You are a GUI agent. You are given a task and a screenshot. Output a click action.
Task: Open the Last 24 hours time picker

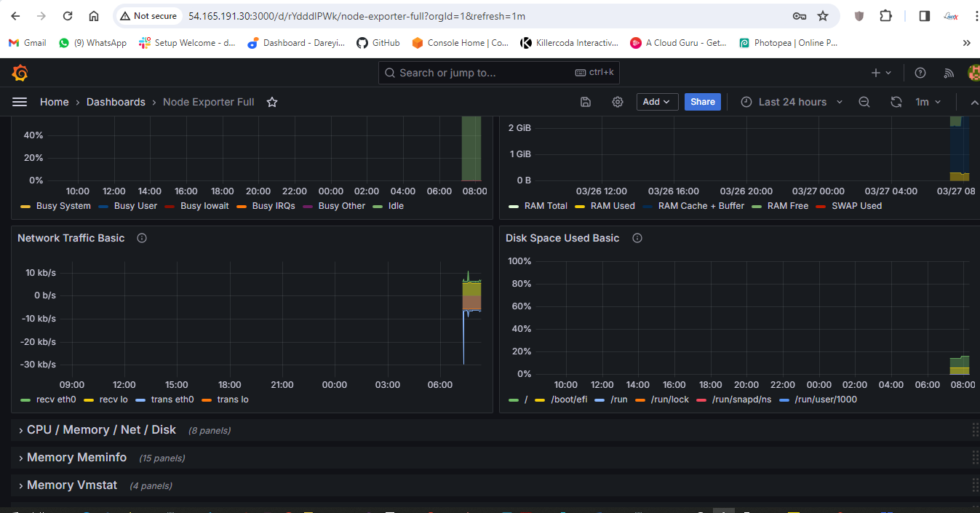(792, 102)
